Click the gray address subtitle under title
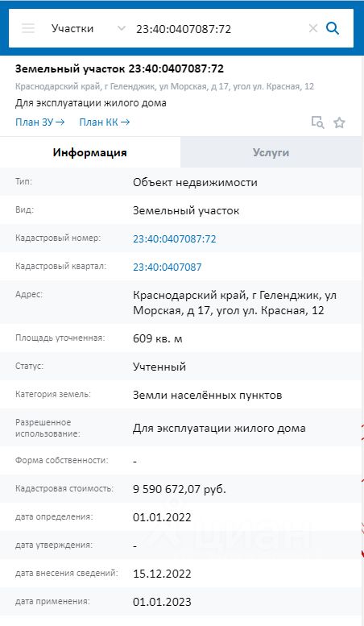The width and height of the screenshot is (364, 626). click(164, 86)
